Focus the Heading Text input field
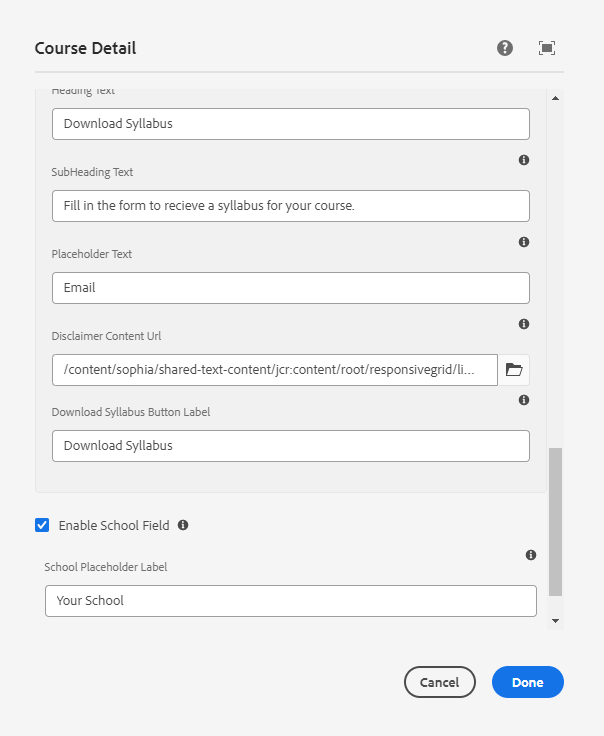604x736 pixels. (290, 124)
